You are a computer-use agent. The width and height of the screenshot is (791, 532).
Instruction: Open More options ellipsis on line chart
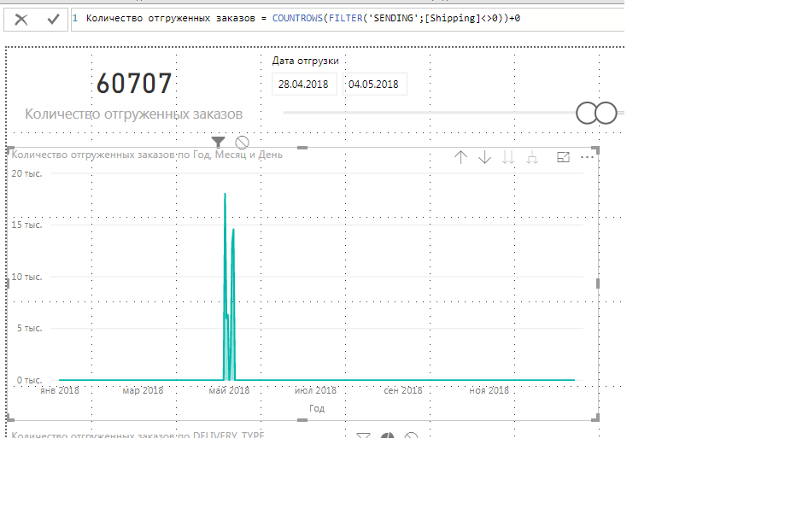click(x=587, y=157)
